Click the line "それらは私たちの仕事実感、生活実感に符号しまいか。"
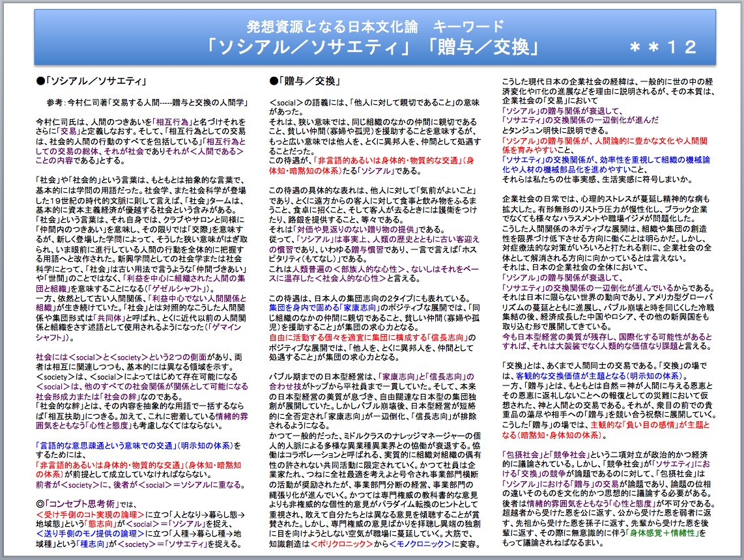 tap(597, 180)
